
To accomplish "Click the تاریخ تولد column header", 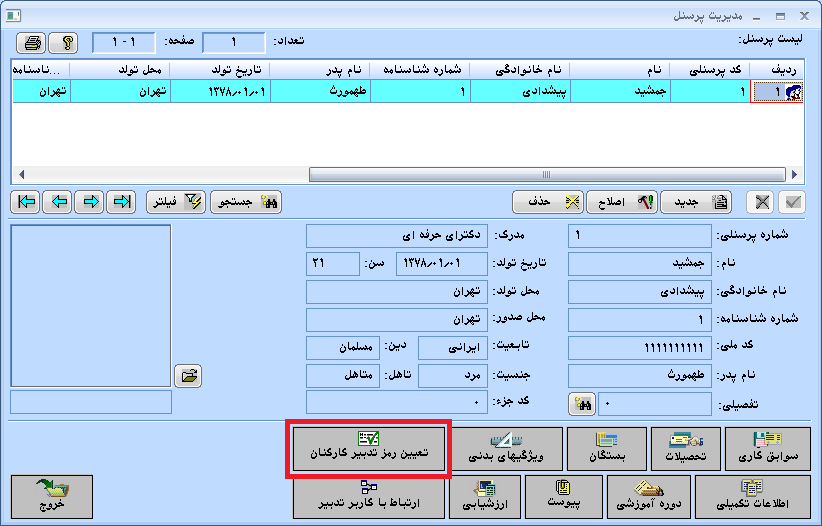I will click(x=220, y=70).
